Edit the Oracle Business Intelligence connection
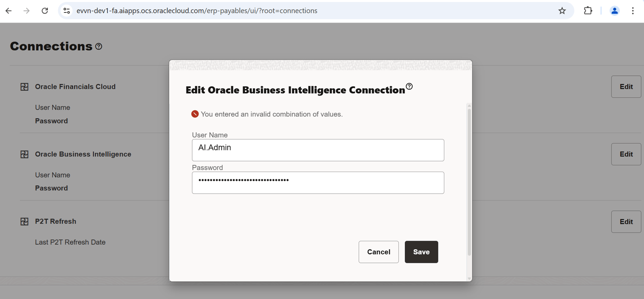644x299 pixels. click(x=626, y=154)
